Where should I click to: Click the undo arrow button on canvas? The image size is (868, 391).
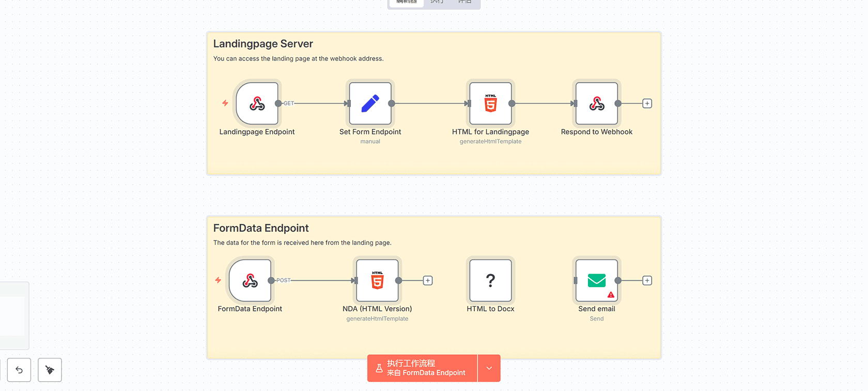(x=19, y=370)
